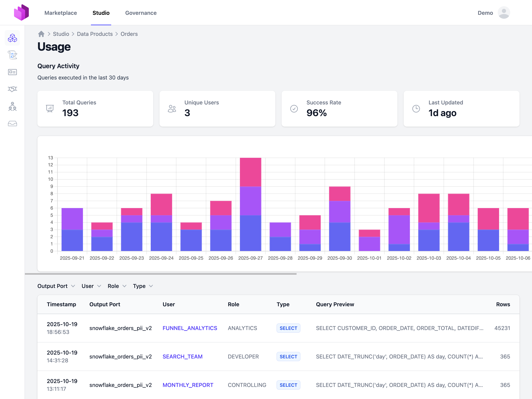
Task: Select the team members sidebar icon
Action: click(12, 106)
